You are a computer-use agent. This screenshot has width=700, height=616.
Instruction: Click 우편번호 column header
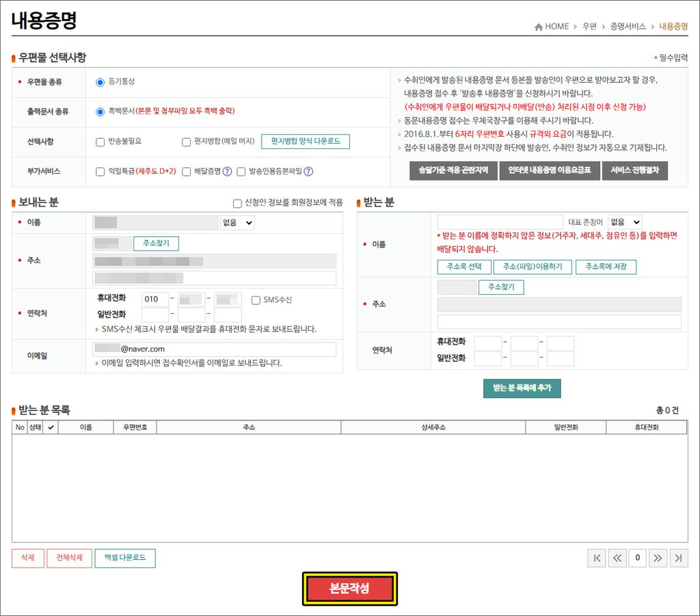click(x=135, y=427)
